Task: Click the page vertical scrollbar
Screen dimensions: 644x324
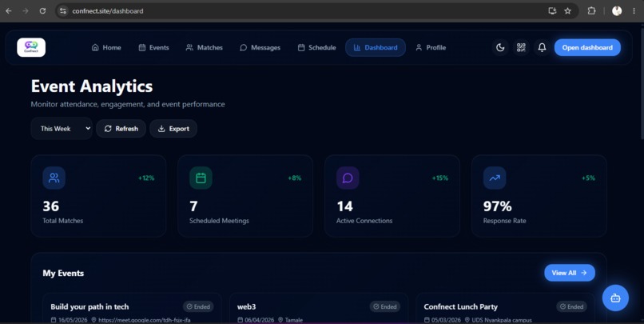Action: (x=642, y=82)
